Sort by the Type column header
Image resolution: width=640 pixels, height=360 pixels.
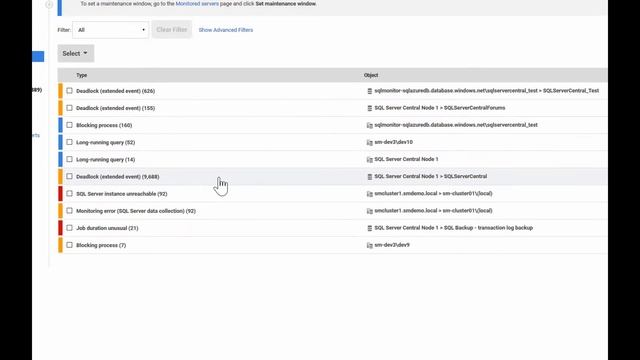82,75
